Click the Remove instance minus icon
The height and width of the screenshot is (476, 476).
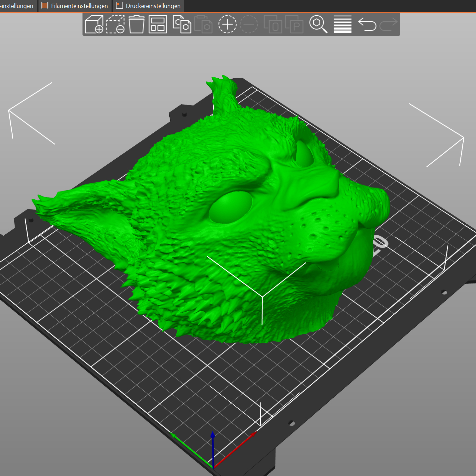tap(249, 24)
